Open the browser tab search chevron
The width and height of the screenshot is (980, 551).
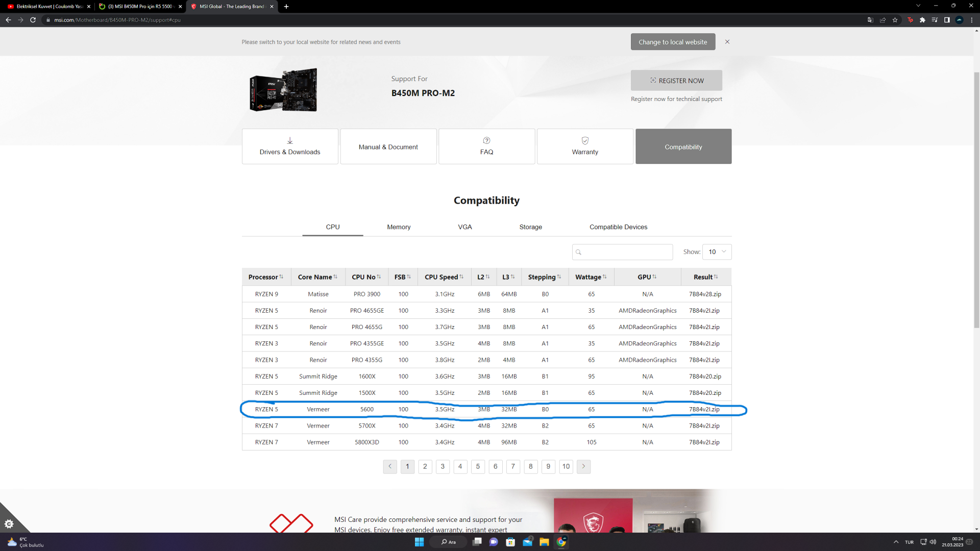[918, 6]
